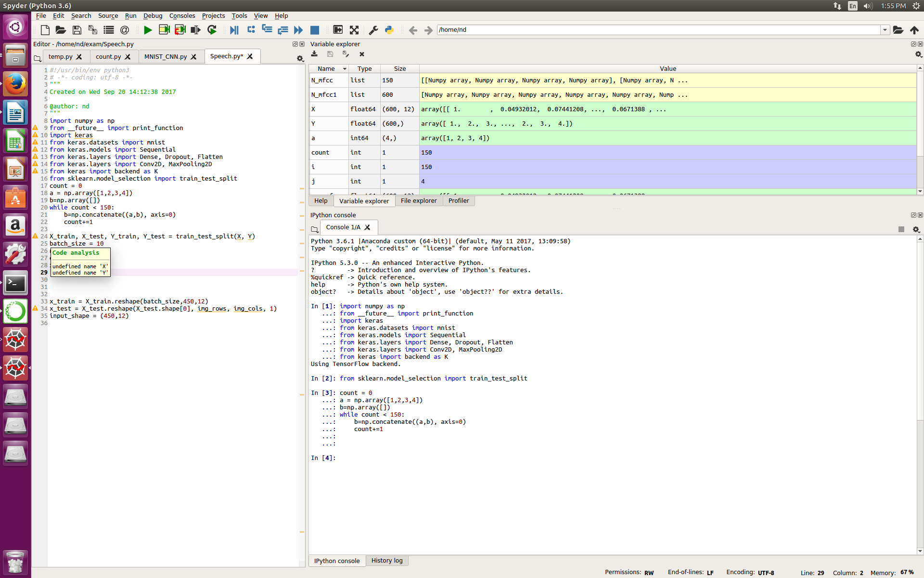
Task: Switch to the count.py tab
Action: point(109,56)
